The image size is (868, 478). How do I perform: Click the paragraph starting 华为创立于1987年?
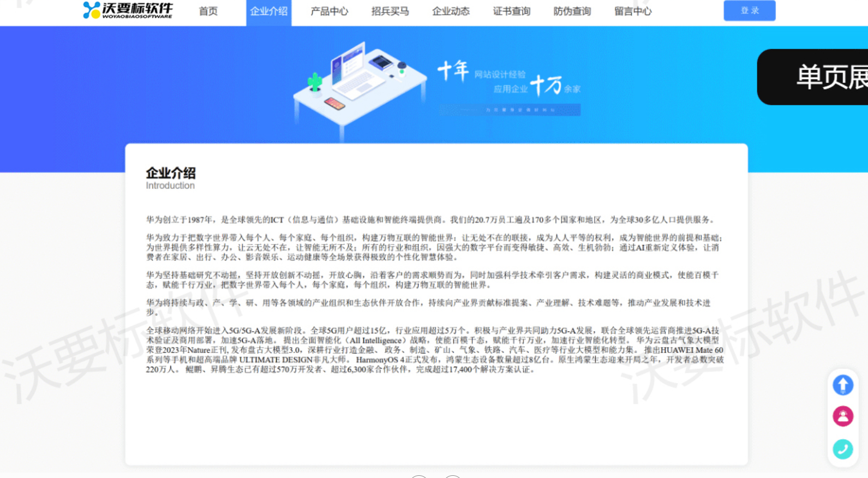430,219
